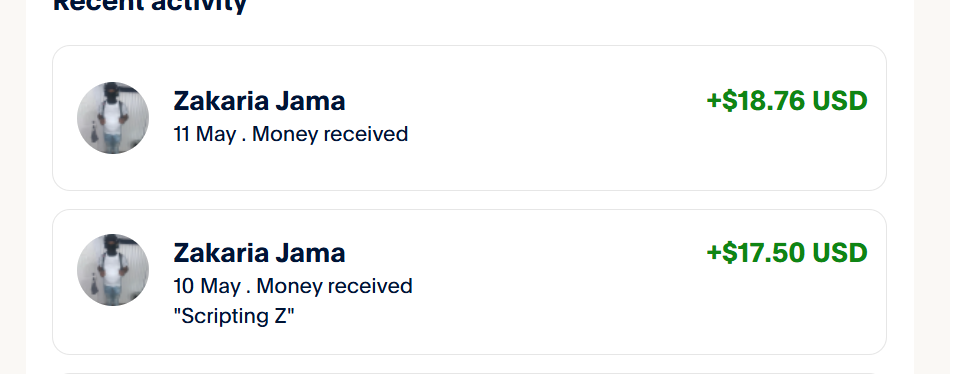This screenshot has width=963, height=374.
Task: Click the '11 May . Money received' line
Action: point(290,134)
